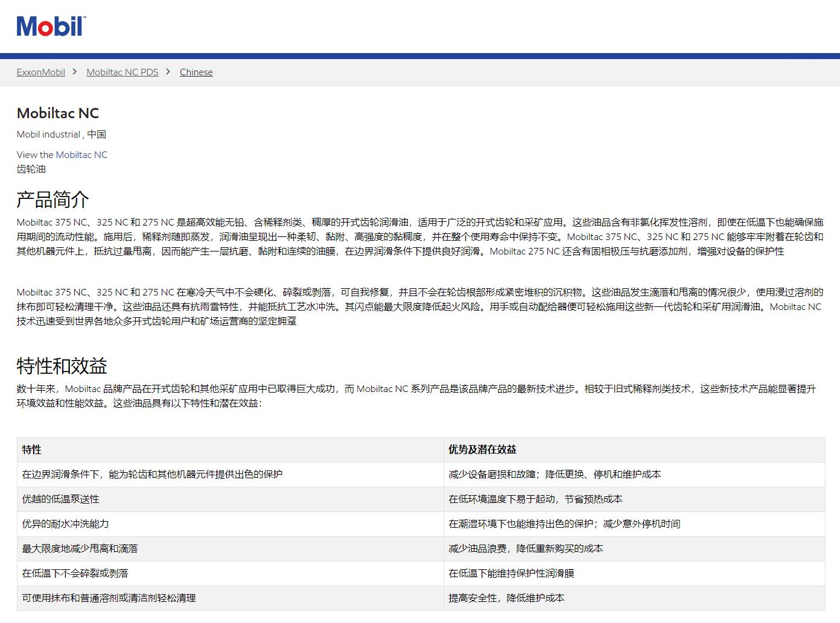
Task: Open the Mobiltac NC PDS breadcrumb link
Action: click(x=122, y=72)
